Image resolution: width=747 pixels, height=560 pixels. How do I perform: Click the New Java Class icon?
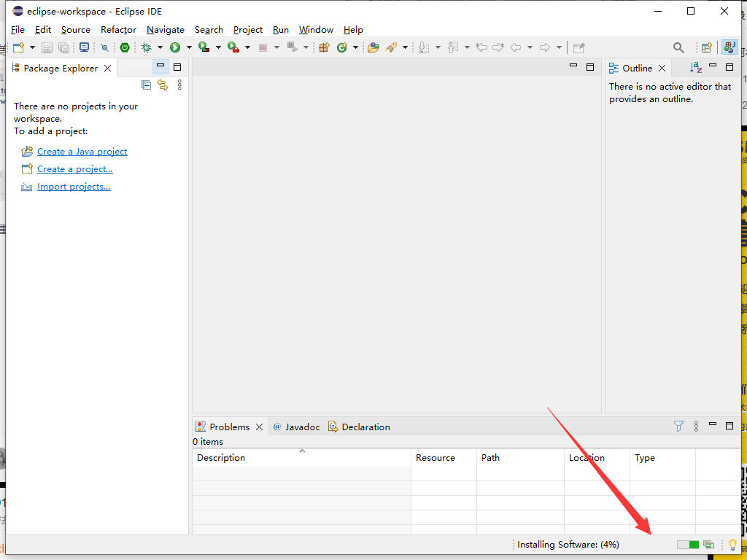click(x=342, y=47)
